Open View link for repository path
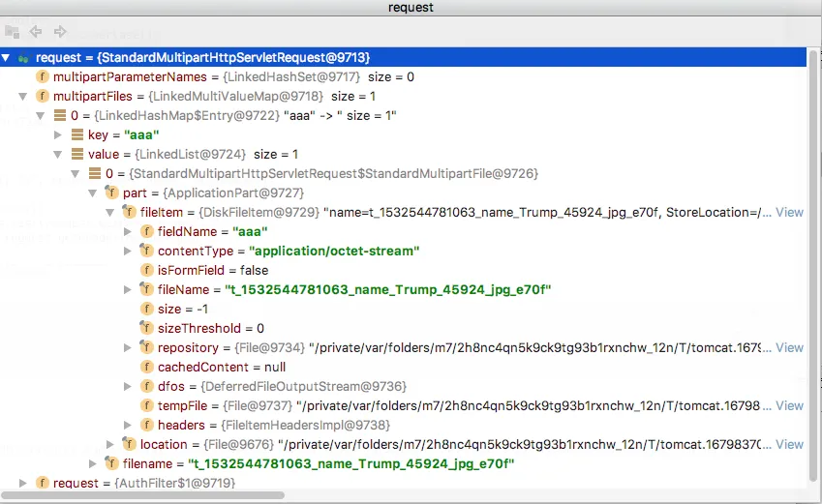 pyautogui.click(x=789, y=347)
